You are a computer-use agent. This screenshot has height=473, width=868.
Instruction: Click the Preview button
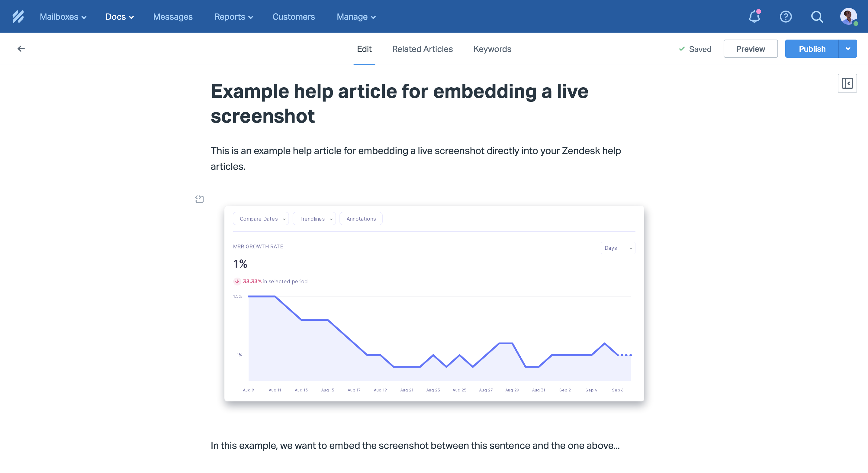[751, 49]
